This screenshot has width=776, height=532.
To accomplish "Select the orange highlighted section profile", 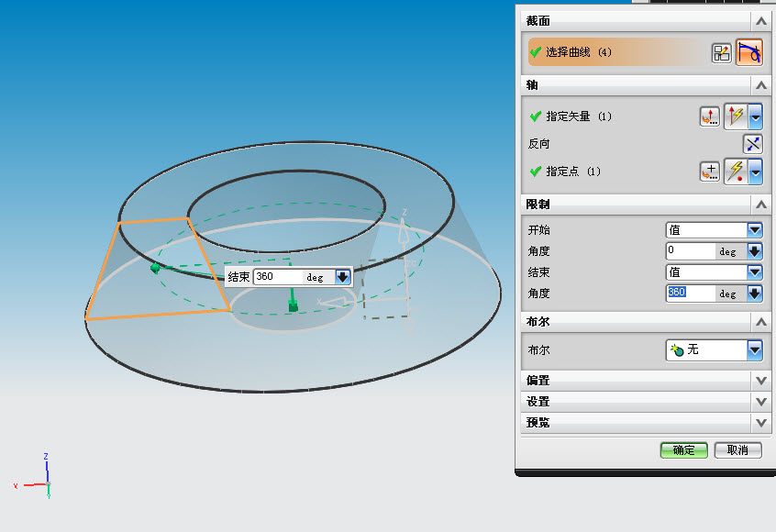I will (x=158, y=270).
